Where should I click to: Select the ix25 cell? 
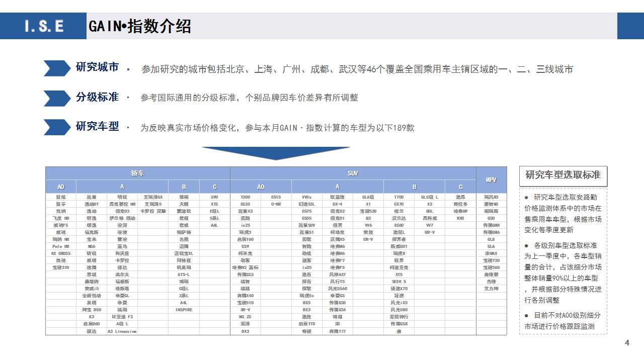pos(246,225)
